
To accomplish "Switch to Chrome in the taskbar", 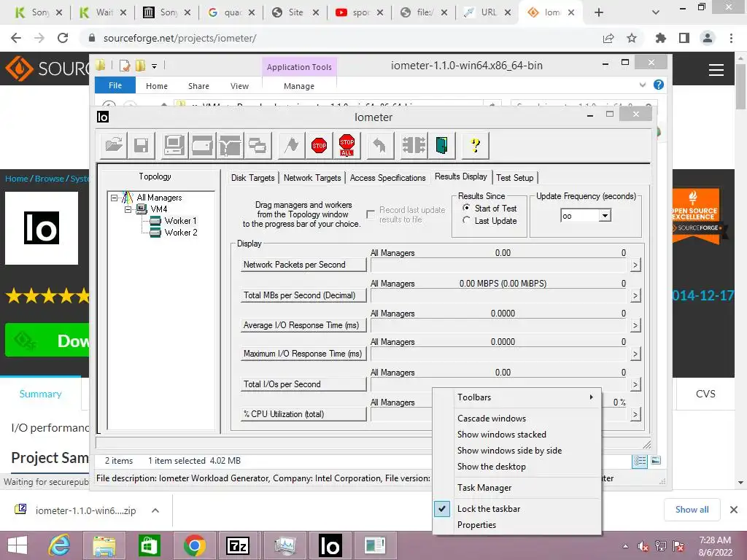I will pyautogui.click(x=194, y=545).
